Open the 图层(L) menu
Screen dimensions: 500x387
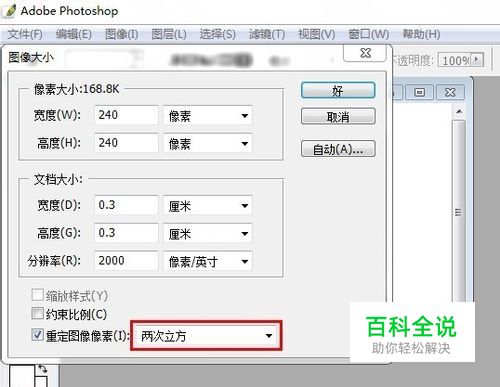pos(169,34)
